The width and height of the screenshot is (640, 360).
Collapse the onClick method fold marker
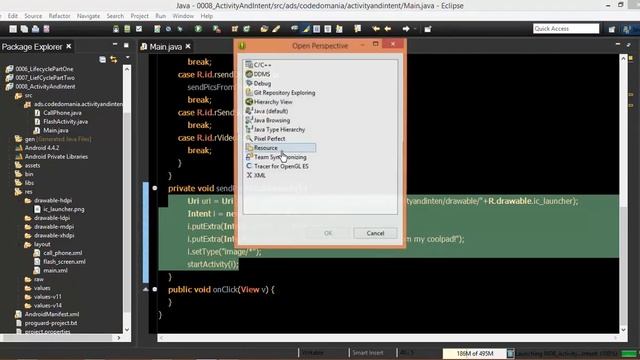pyautogui.click(x=155, y=289)
